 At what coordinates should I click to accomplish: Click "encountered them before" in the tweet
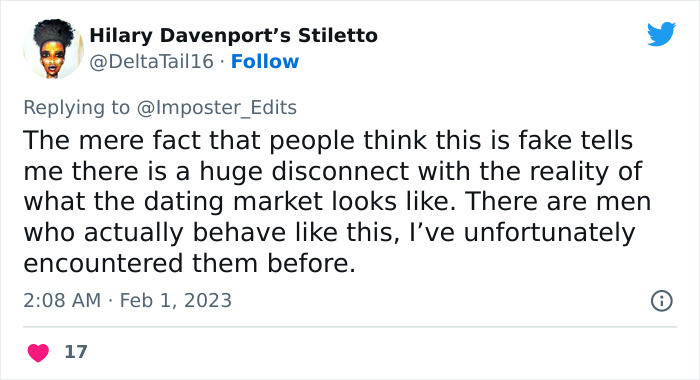pos(189,263)
